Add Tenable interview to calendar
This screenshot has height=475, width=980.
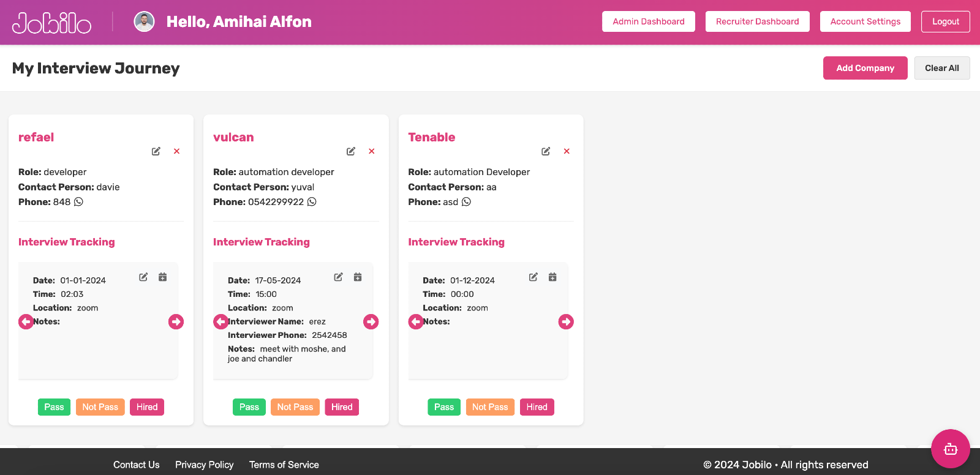552,277
